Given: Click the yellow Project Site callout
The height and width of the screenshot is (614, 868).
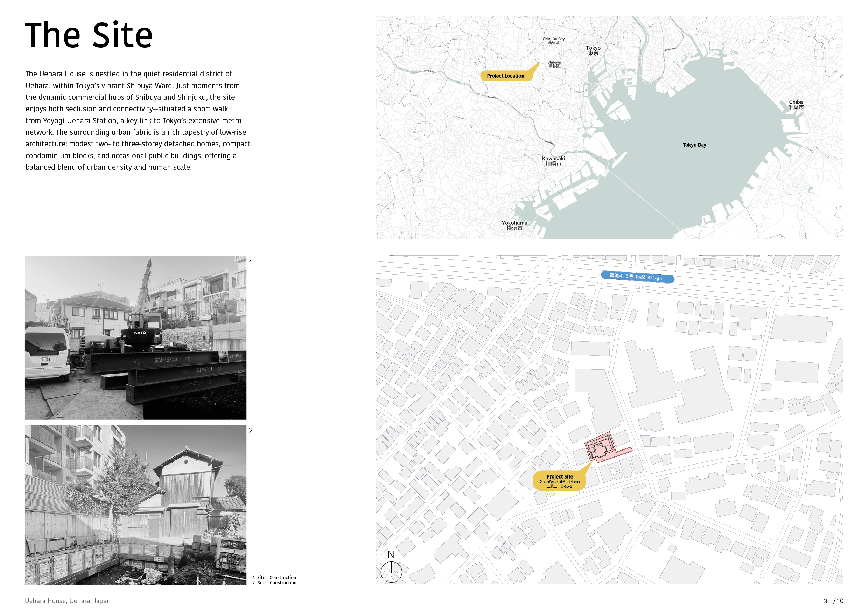Looking at the screenshot, I should (x=560, y=481).
